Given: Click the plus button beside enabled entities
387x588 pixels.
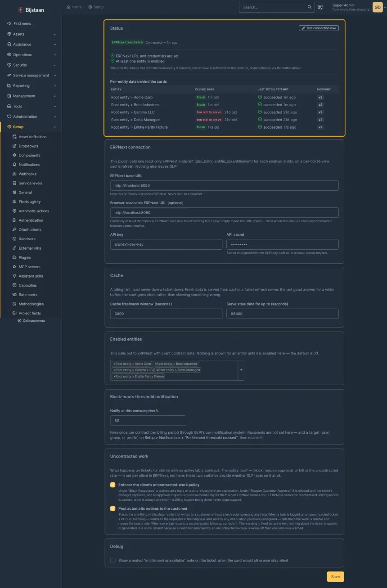Looking at the screenshot, I should click(x=241, y=370).
